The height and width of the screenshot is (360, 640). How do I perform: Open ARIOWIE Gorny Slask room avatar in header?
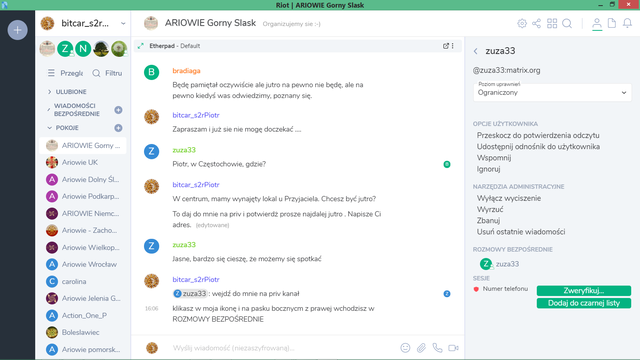click(x=151, y=23)
